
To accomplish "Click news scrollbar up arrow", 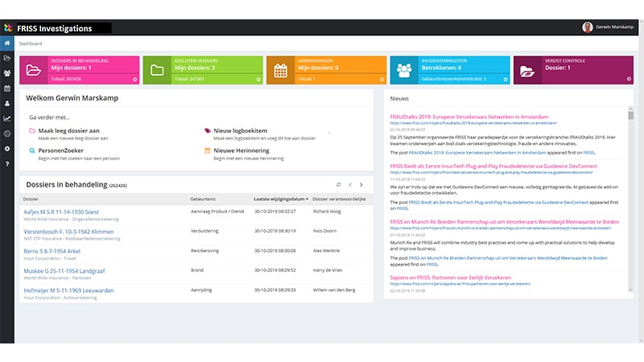I will coord(631,109).
